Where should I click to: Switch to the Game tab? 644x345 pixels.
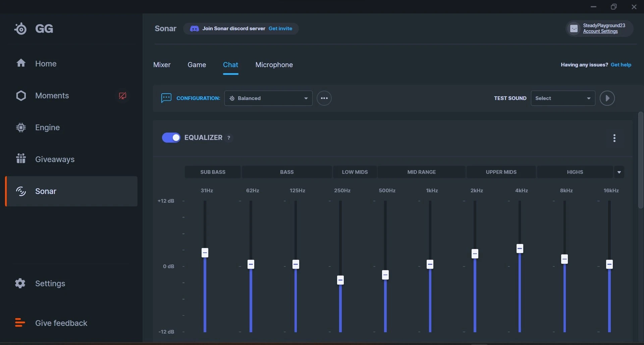click(x=197, y=65)
